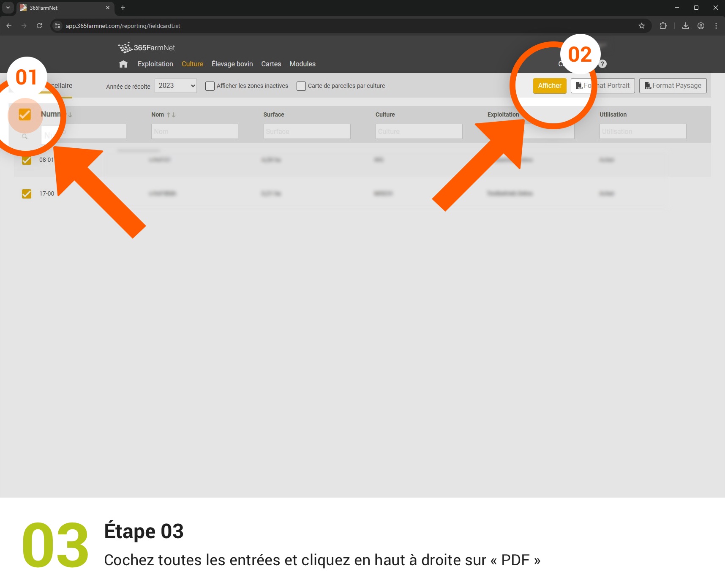Viewport: 725px width, 588px height.
Task: Open the Exploitation menu
Action: (x=155, y=64)
